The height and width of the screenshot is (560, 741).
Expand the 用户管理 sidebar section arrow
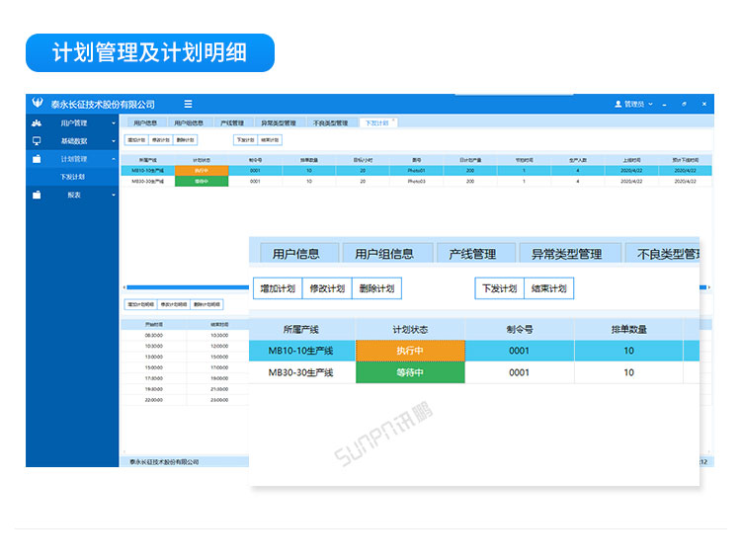coord(113,123)
